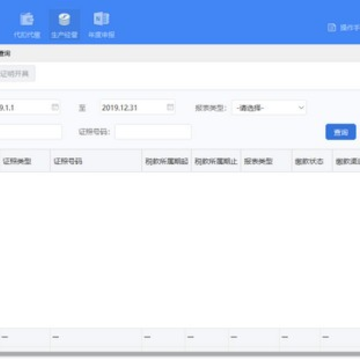Click the start date input ending 9.1.1
This screenshot has height=360, width=360.
tap(30, 108)
